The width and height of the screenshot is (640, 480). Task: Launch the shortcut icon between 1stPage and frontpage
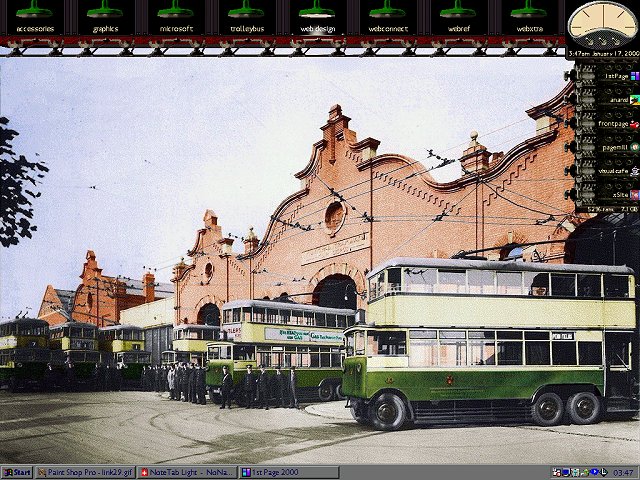pos(635,100)
